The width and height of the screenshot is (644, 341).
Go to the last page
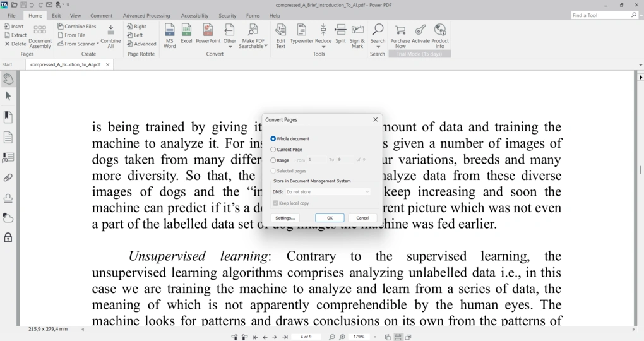tap(285, 337)
